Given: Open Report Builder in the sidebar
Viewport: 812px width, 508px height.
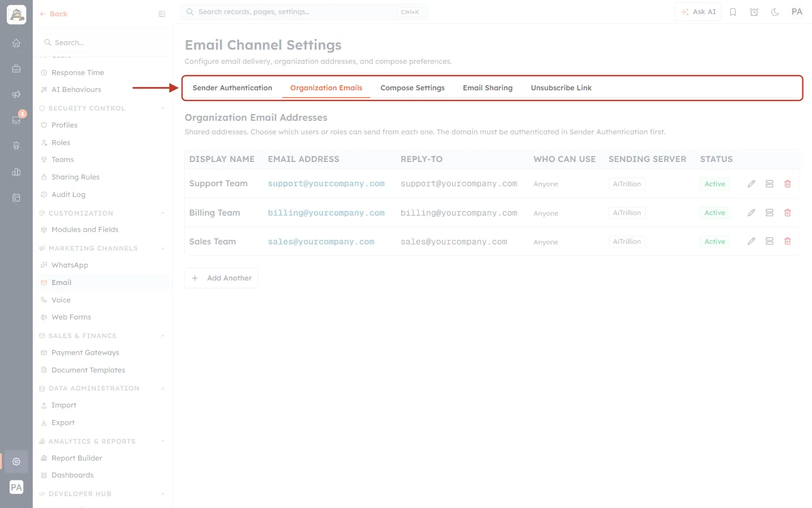Looking at the screenshot, I should (x=77, y=458).
